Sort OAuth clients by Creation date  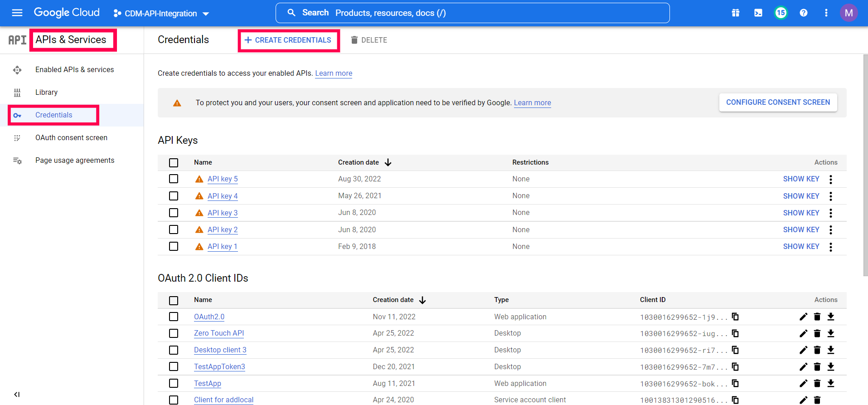(399, 300)
